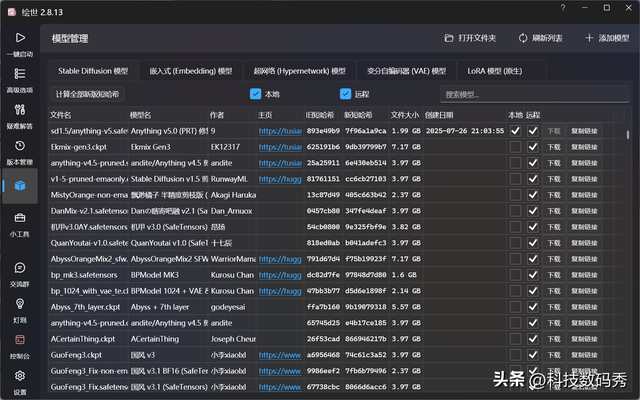
Task: Click new hash cc6cb27103
Action: pyautogui.click(x=366, y=179)
